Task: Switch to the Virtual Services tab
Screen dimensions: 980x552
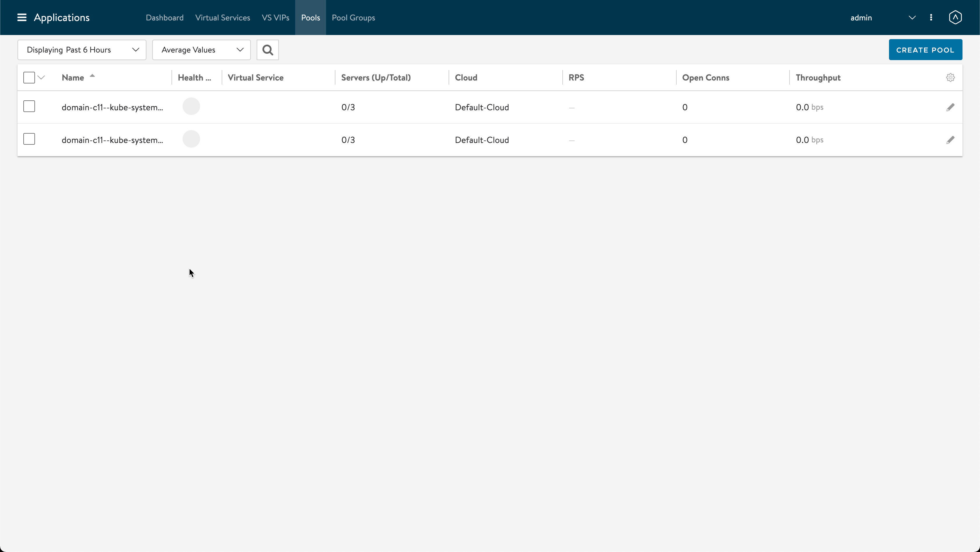Action: (x=223, y=18)
